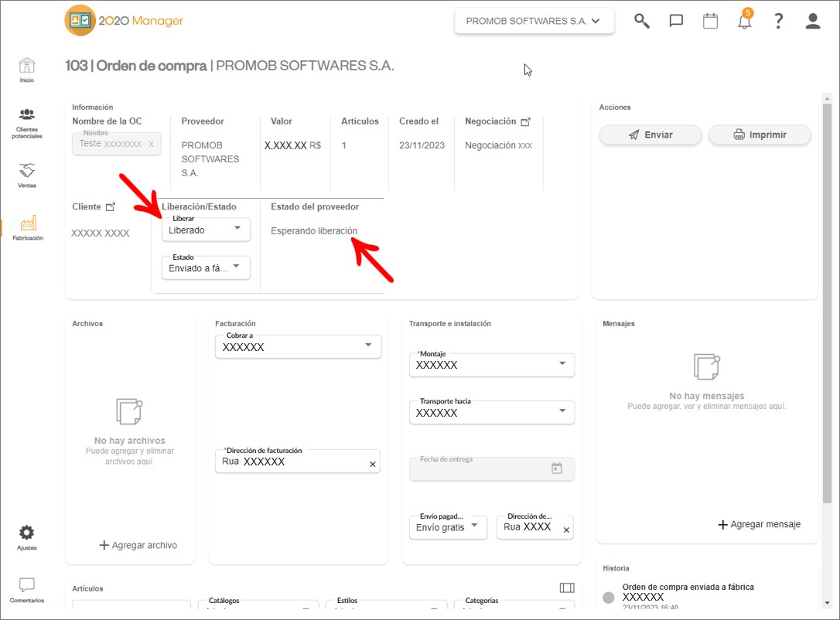Screen dimensions: 840x620
Task: Open Ajustes settings gear
Action: [x=27, y=537]
